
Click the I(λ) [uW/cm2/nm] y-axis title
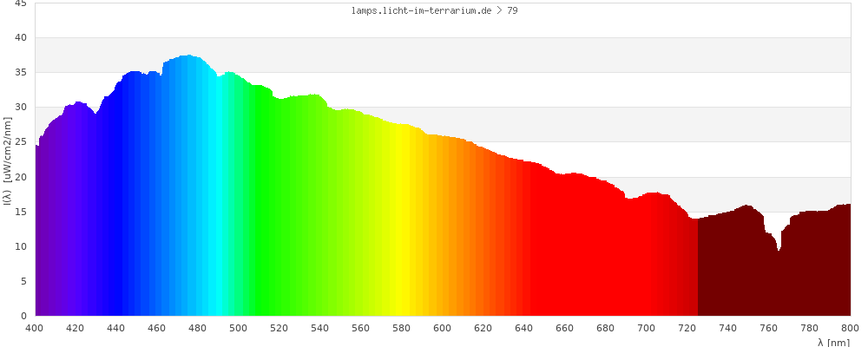coord(7,160)
